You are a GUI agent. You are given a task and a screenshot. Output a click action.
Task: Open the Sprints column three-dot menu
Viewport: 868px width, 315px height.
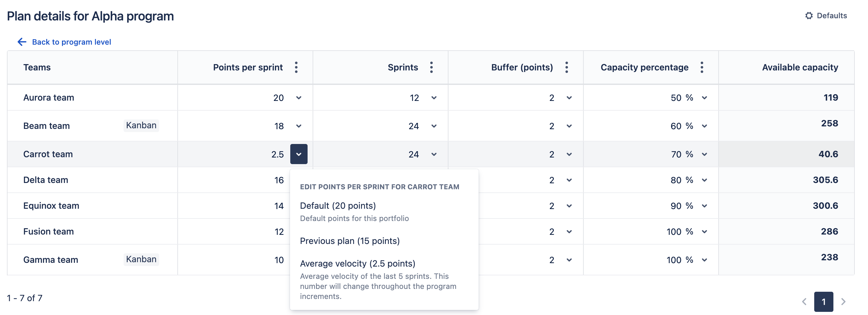tap(431, 67)
